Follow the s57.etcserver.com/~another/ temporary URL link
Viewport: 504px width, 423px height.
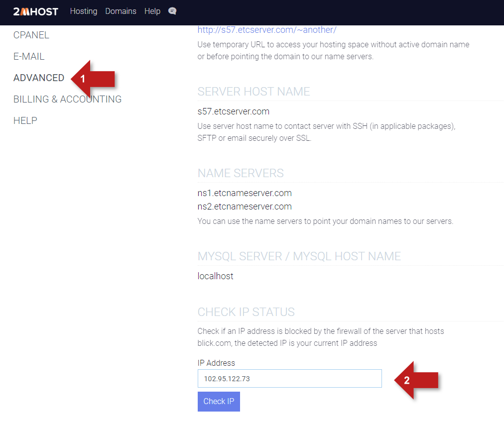click(267, 30)
